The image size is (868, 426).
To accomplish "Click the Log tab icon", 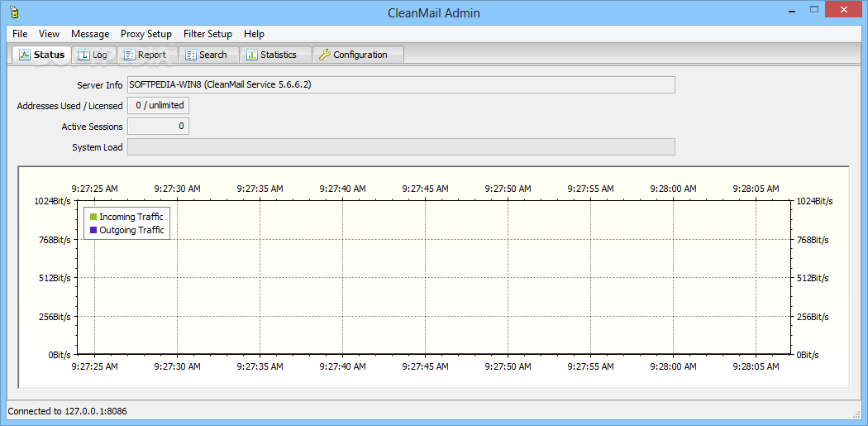I will 83,55.
